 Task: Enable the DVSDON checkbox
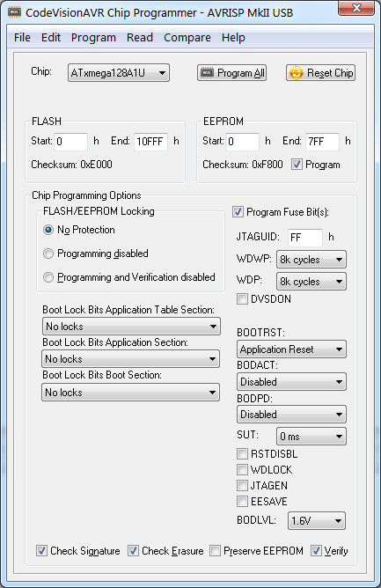(242, 299)
